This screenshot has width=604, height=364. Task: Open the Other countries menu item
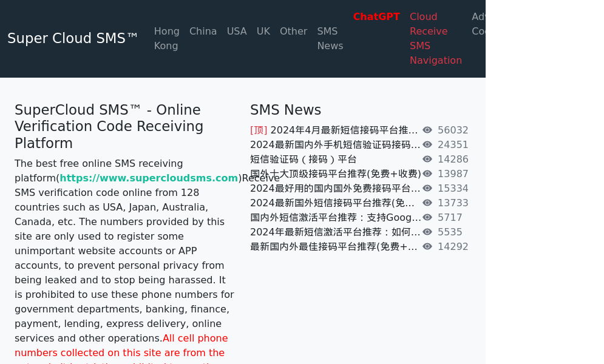pos(293,31)
